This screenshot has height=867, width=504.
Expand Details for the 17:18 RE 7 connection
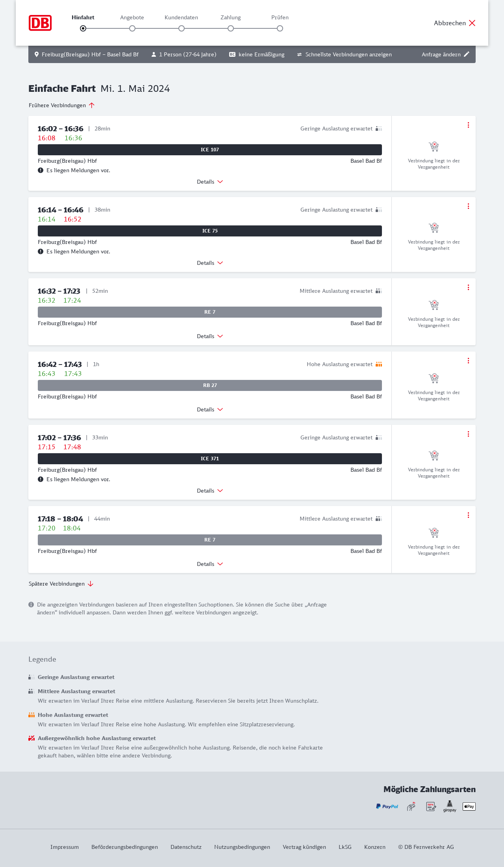(210, 564)
